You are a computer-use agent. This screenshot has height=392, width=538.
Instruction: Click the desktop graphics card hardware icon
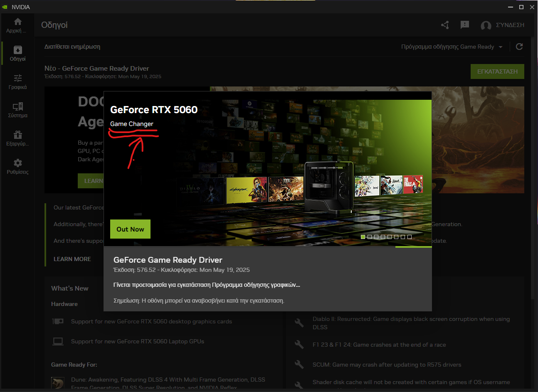pyautogui.click(x=58, y=321)
